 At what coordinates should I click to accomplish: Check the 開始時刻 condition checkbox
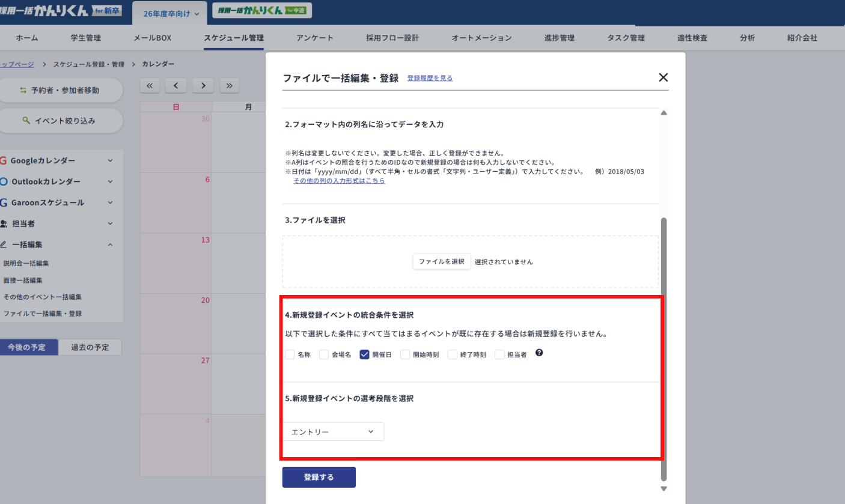pyautogui.click(x=405, y=354)
